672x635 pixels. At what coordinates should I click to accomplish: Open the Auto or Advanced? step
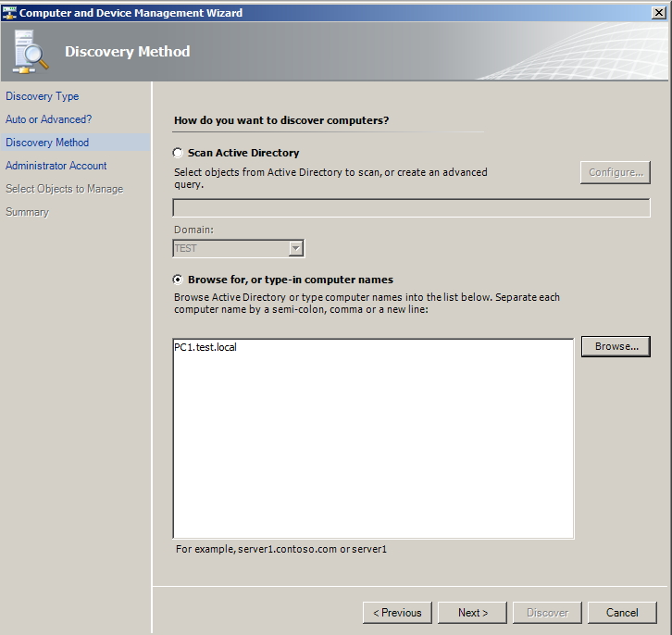point(48,119)
